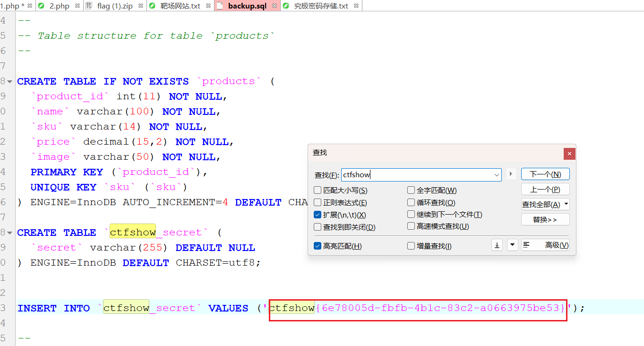This screenshot has height=346, width=644.
Task: Click `products` name in CREATE TABLE IF NOT EXISTS line
Action: (x=229, y=81)
